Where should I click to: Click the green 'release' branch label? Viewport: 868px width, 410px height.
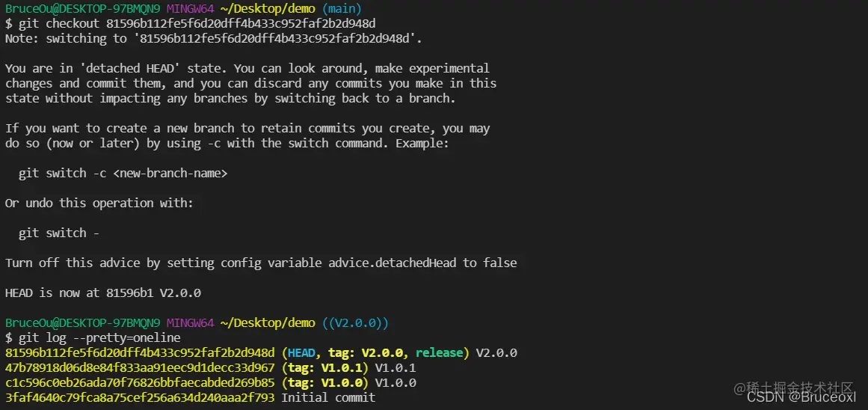[x=440, y=353]
